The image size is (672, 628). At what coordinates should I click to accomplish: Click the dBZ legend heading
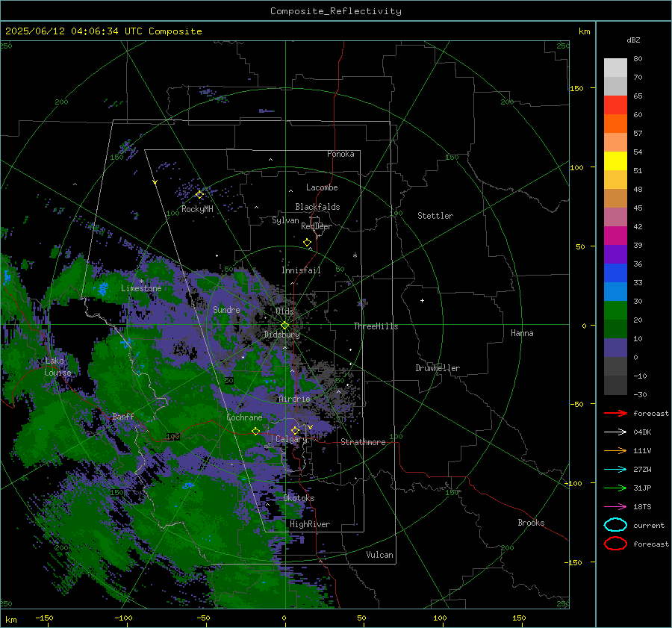(x=633, y=40)
